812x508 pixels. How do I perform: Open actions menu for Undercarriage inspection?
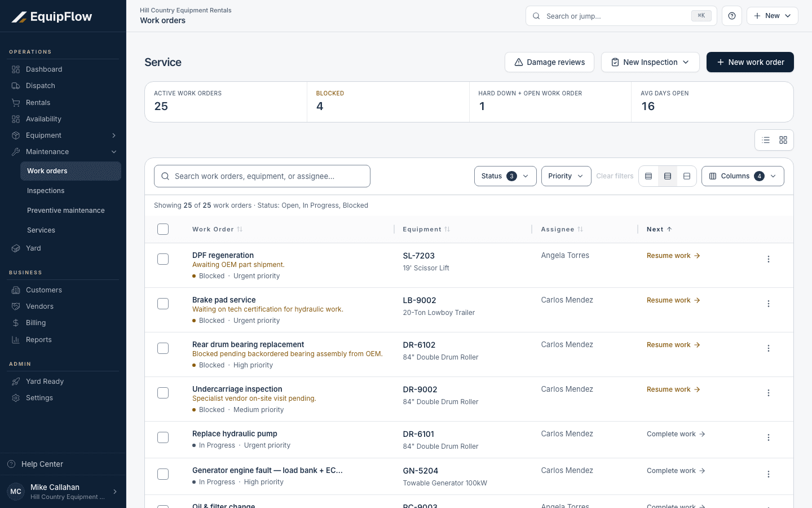click(769, 393)
